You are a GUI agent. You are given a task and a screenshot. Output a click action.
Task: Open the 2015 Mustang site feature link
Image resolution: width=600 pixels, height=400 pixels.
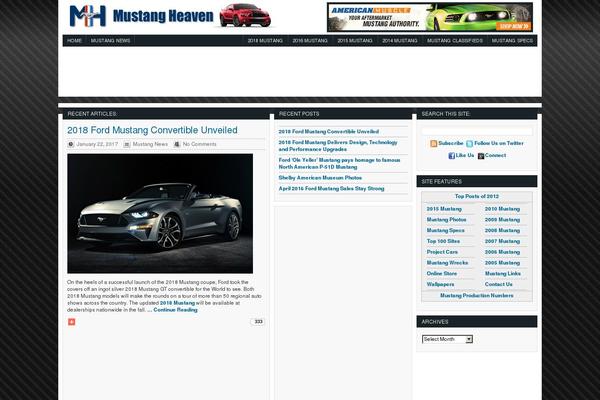point(444,209)
